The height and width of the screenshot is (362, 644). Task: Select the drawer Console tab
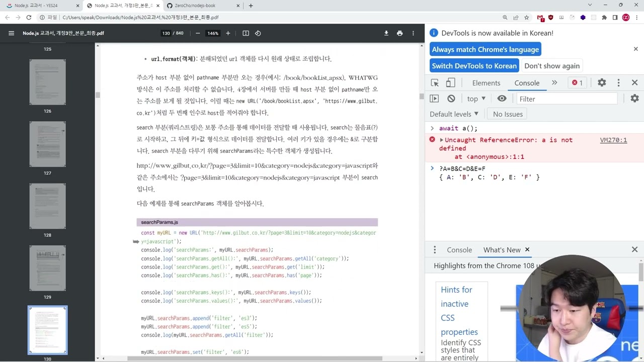point(459,250)
